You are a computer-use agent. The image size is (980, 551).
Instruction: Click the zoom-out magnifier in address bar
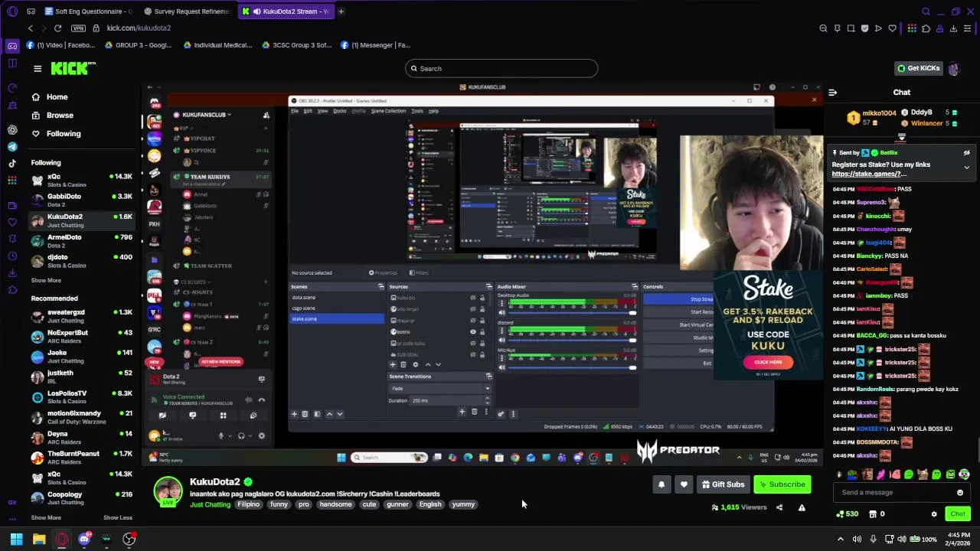pos(823,28)
